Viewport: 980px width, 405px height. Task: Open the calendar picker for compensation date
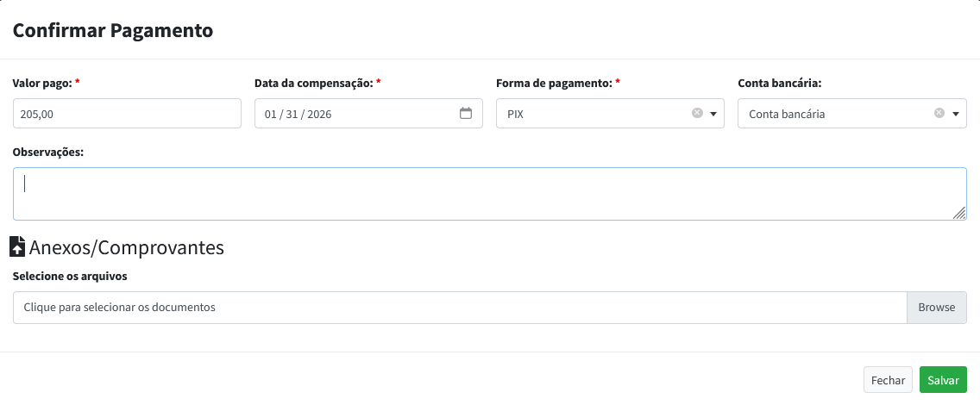466,113
